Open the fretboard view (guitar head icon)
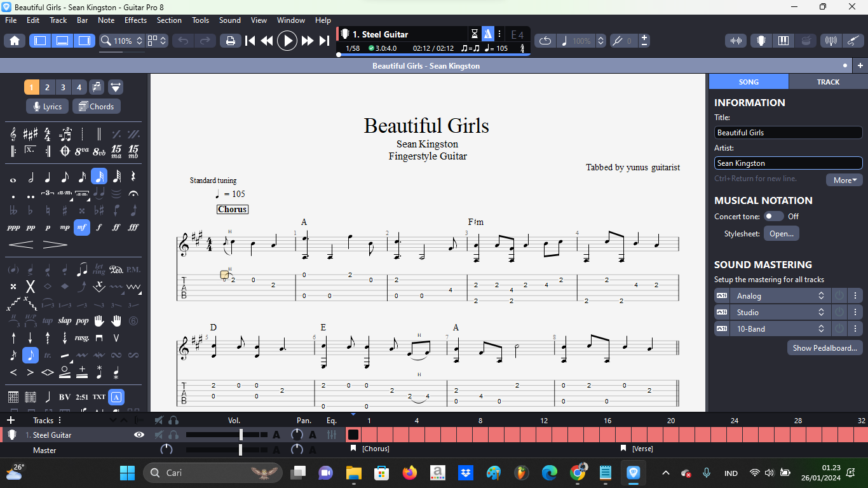Image resolution: width=868 pixels, height=488 pixels. [x=760, y=41]
